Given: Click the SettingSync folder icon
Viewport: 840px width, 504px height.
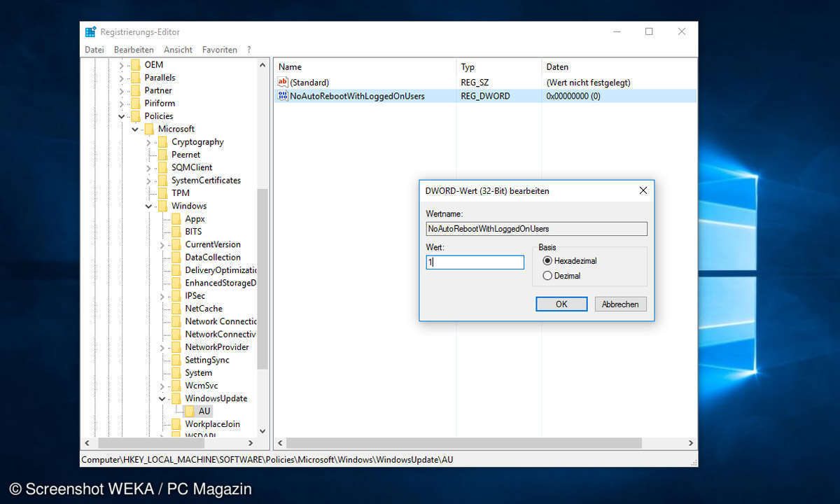Looking at the screenshot, I should pos(176,360).
